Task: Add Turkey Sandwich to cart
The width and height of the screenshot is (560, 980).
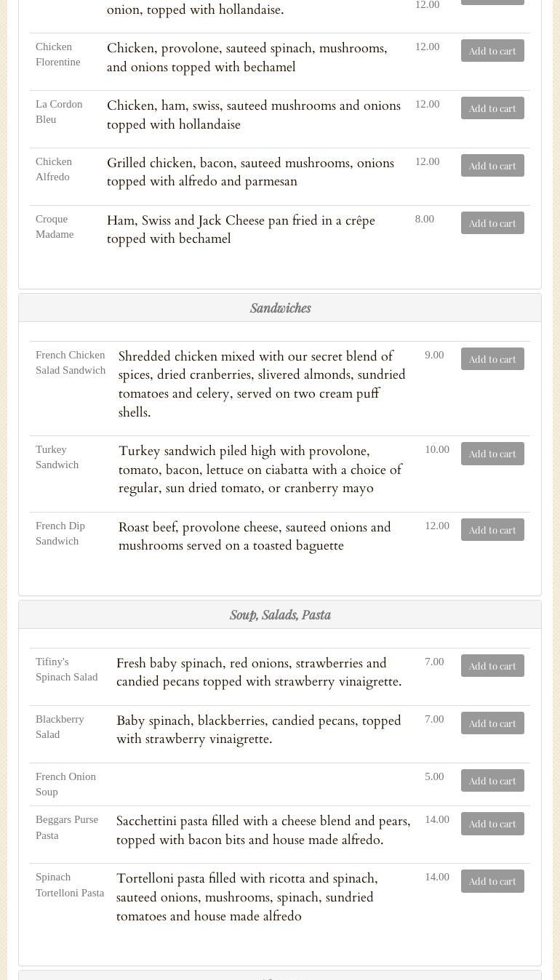Action: 492,454
